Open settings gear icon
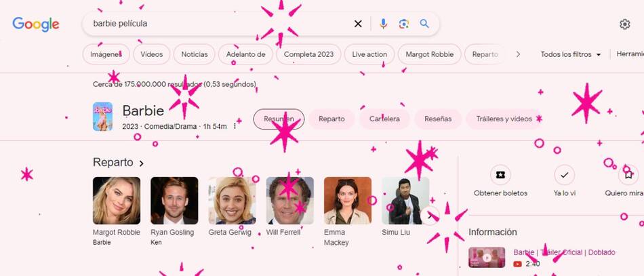Viewport: 644px width, 276px height. (x=624, y=24)
